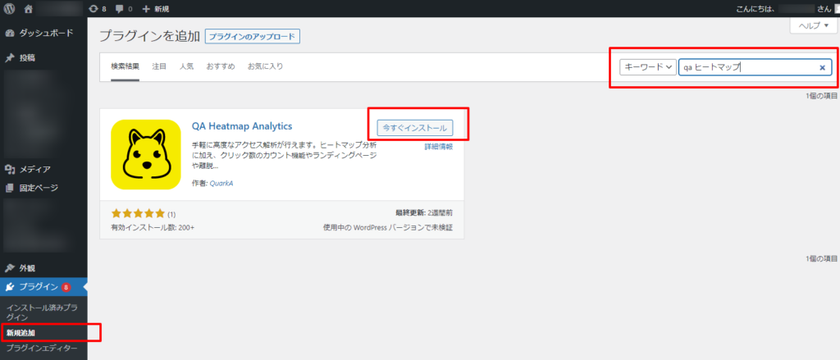This screenshot has height=360, width=840.
Task: Switch to the 人気 tab
Action: (x=186, y=66)
